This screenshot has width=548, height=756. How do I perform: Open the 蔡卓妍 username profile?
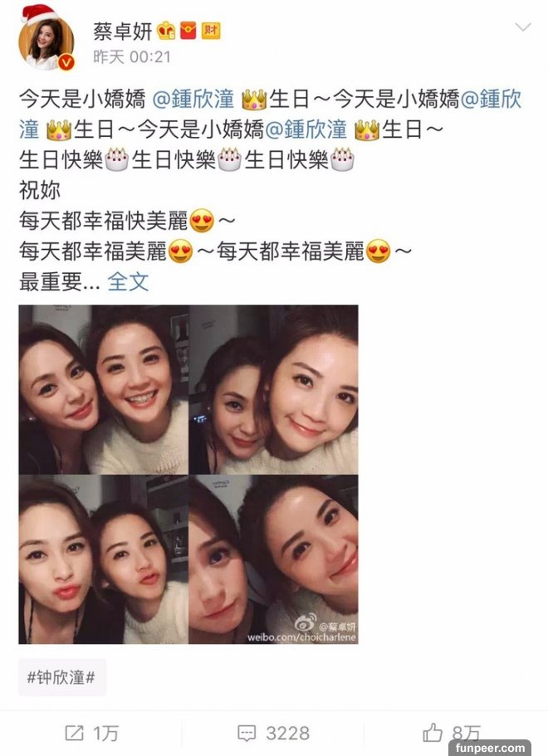point(123,32)
